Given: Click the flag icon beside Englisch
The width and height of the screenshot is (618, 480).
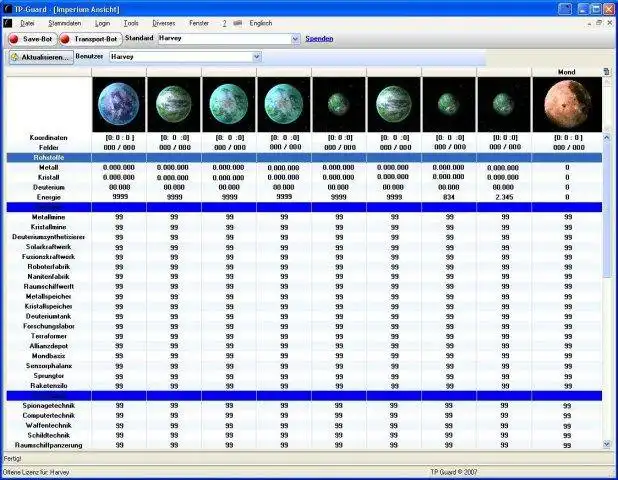Looking at the screenshot, I should click(238, 23).
